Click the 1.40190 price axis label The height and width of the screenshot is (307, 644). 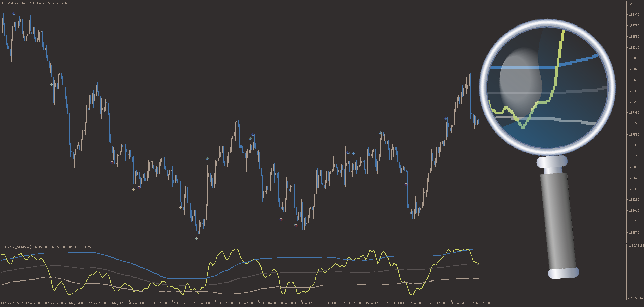(633, 4)
